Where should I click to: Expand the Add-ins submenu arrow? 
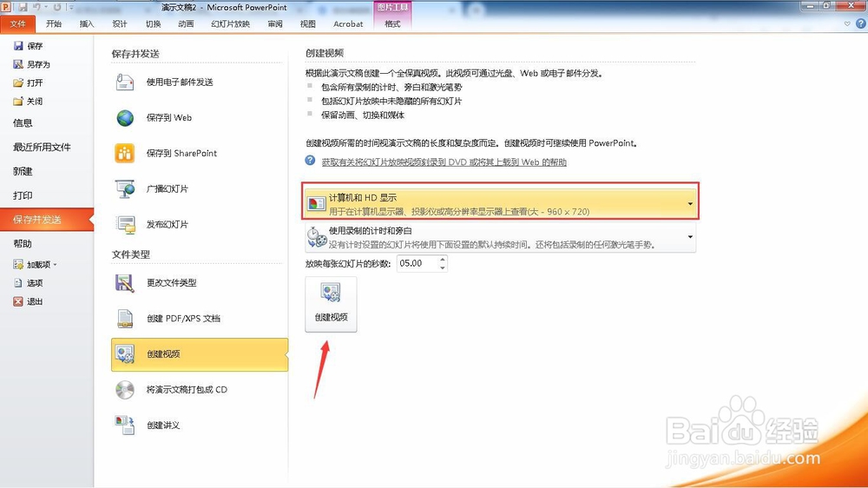[x=55, y=265]
